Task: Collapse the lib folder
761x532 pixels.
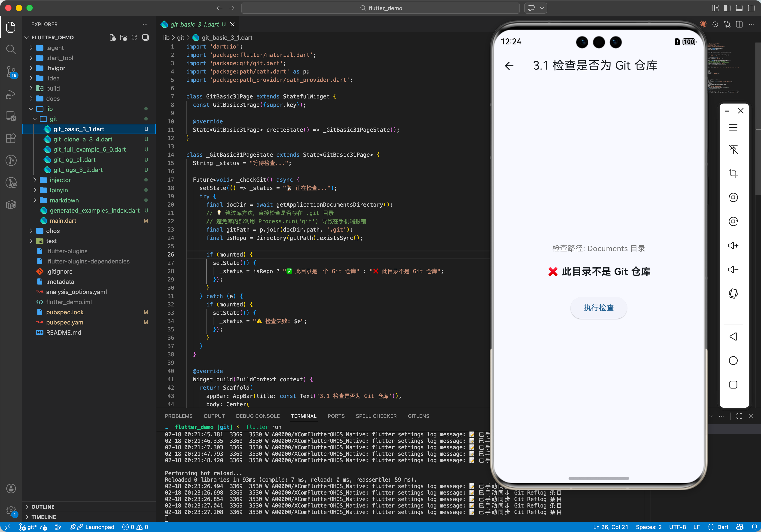Action: (x=49, y=109)
